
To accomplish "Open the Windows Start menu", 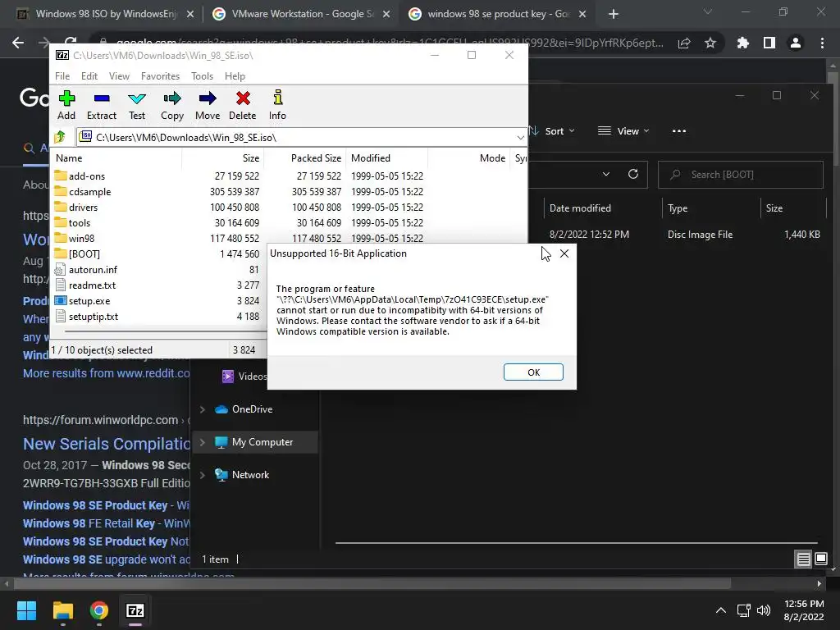I will [x=26, y=610].
